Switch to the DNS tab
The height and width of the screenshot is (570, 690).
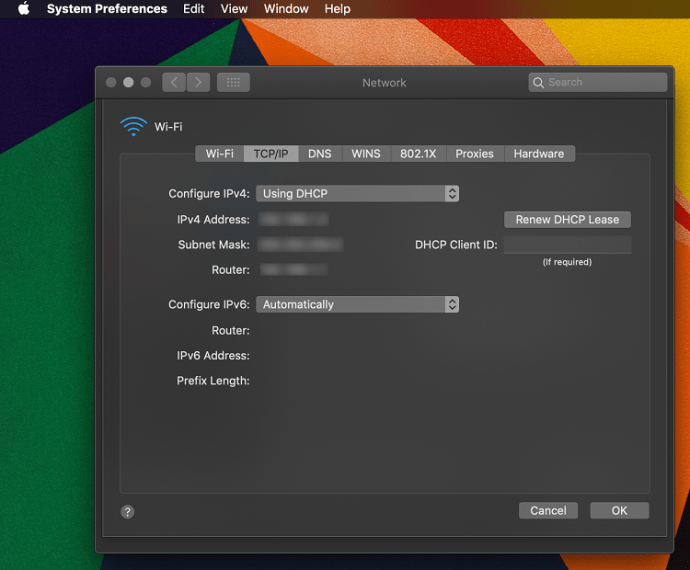[x=320, y=154]
